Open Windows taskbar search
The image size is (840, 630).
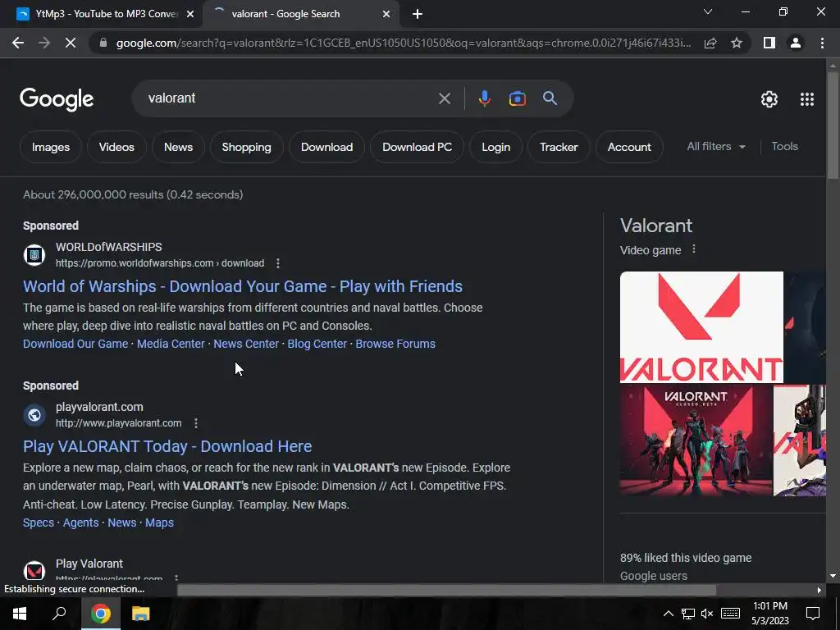(x=59, y=614)
